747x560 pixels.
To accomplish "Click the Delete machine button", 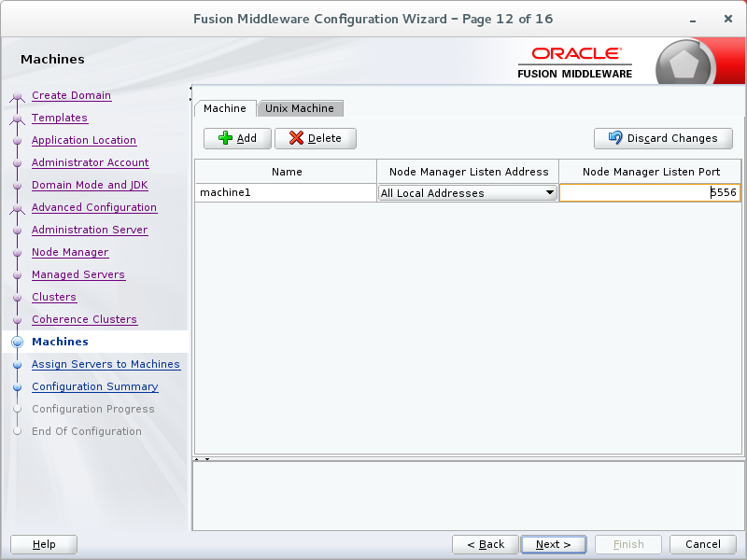I will 316,138.
